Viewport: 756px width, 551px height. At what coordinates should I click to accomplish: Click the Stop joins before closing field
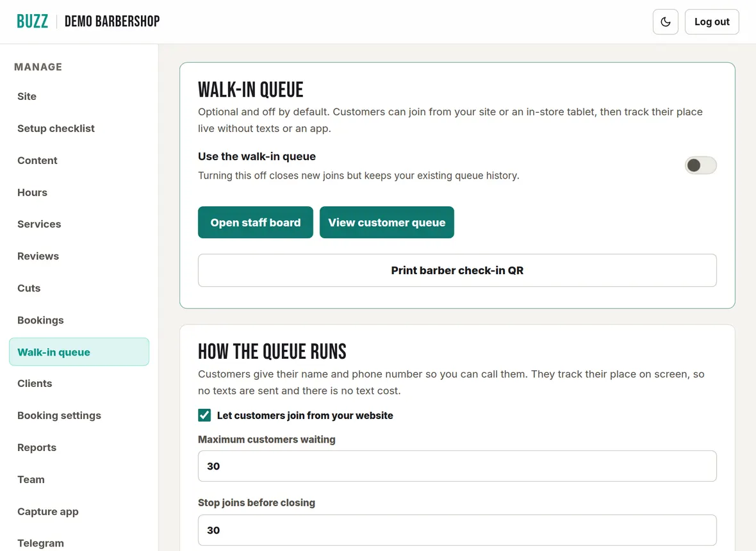tap(457, 530)
